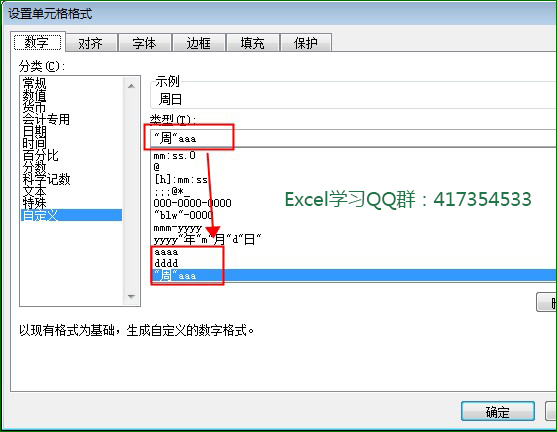This screenshot has width=557, height=432.
Task: Click into the 类型 format code field
Action: [353, 138]
